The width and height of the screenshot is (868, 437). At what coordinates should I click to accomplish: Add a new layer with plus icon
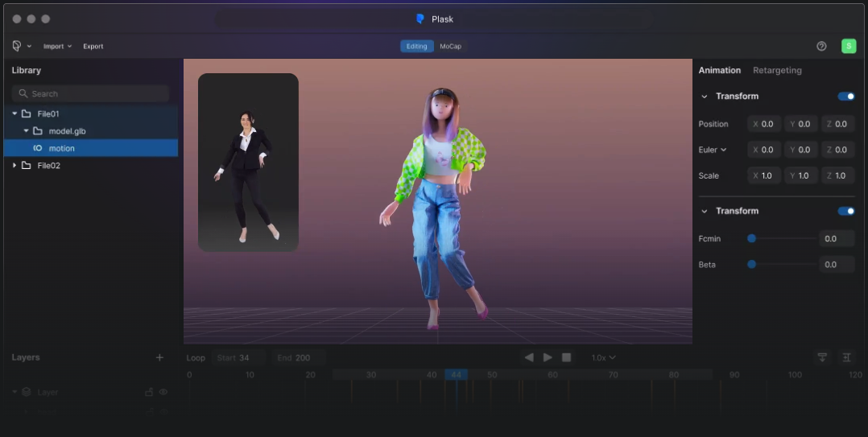click(x=159, y=357)
